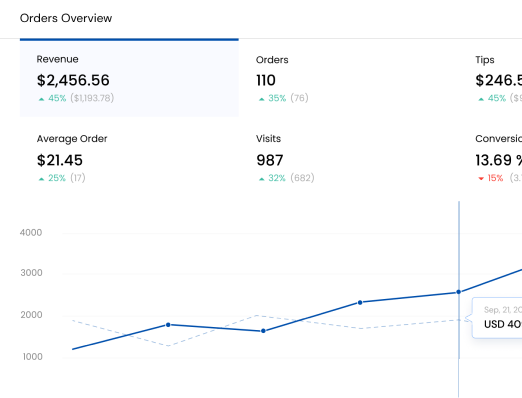
Task: Select the Visits metric card
Action: coord(348,158)
